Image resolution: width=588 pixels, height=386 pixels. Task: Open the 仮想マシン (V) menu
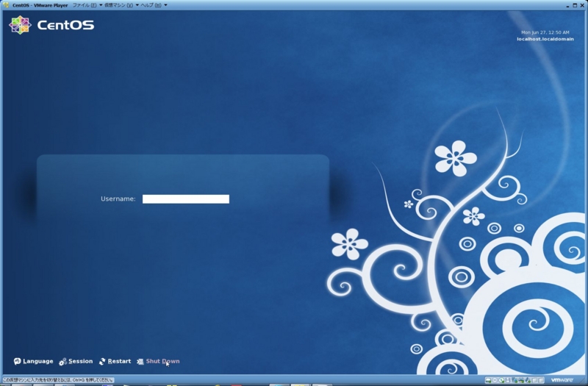(118, 5)
